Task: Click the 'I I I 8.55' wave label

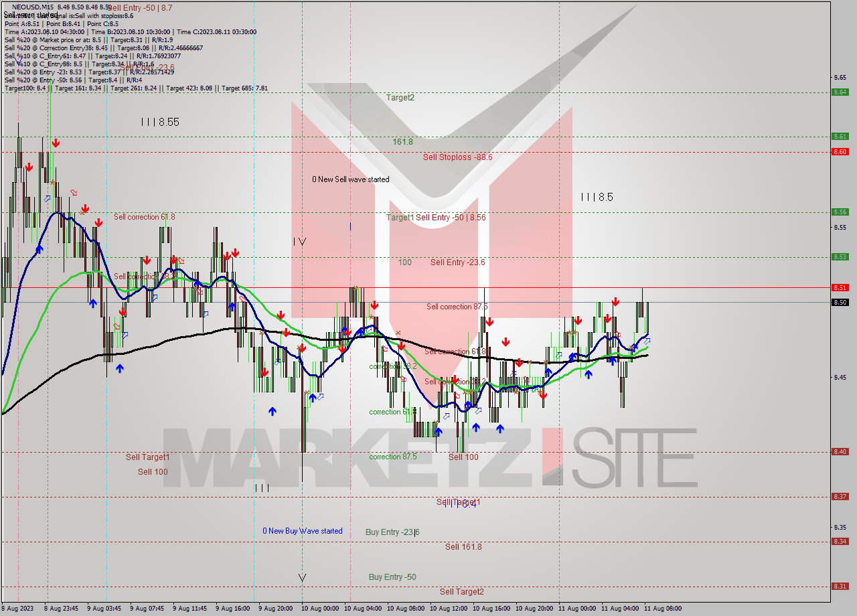Action: pos(160,123)
